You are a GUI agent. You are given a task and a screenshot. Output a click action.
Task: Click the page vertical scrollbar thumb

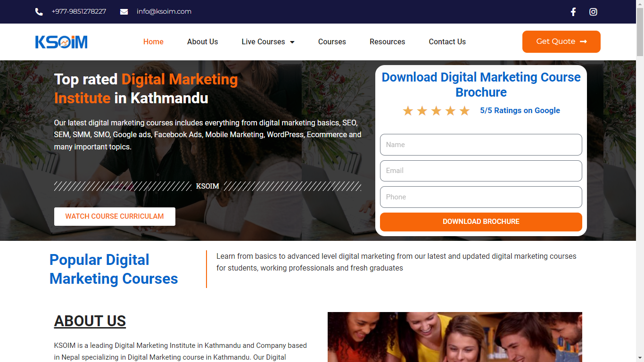pos(640,31)
